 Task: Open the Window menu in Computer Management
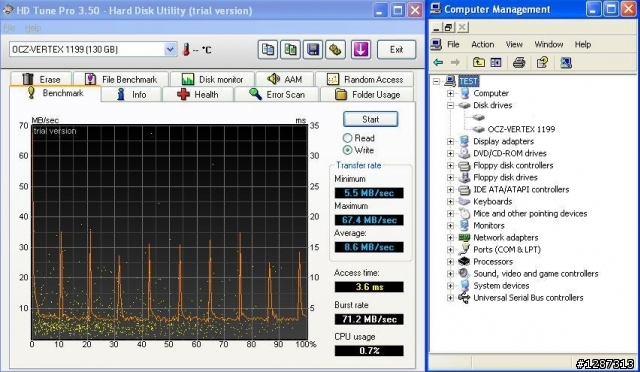coord(549,44)
